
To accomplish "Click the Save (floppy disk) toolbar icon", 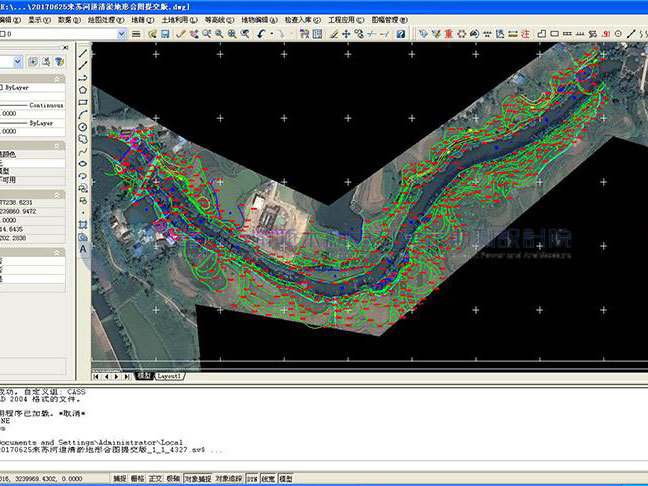I will [x=165, y=34].
